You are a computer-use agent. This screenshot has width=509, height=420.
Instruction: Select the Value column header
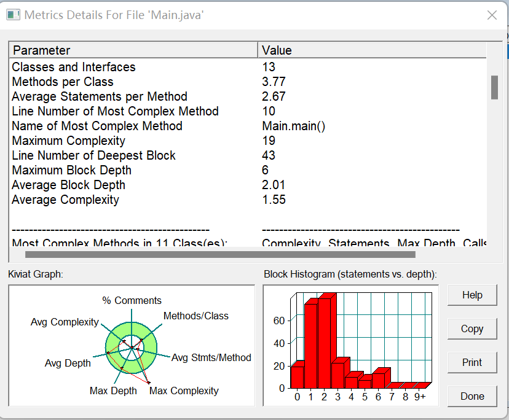coord(372,50)
